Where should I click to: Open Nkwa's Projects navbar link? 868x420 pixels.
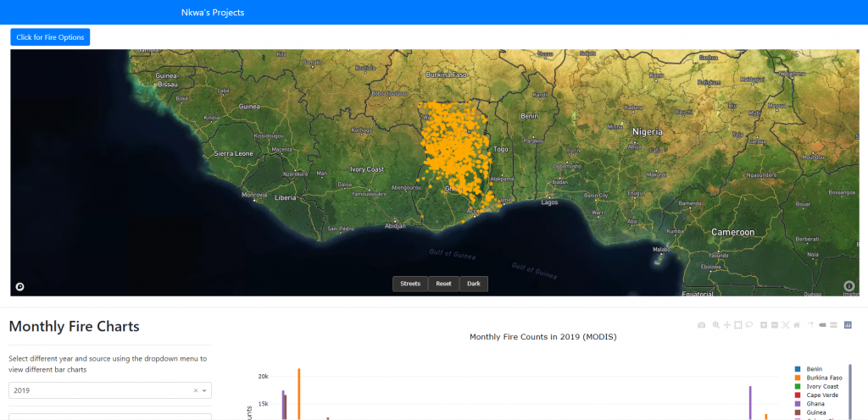213,12
